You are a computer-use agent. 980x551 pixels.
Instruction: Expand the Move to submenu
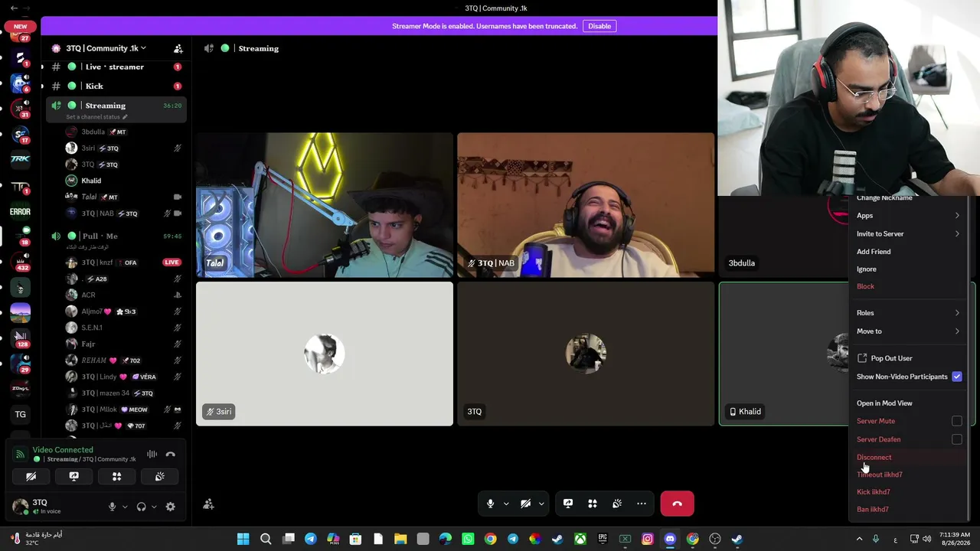point(908,331)
